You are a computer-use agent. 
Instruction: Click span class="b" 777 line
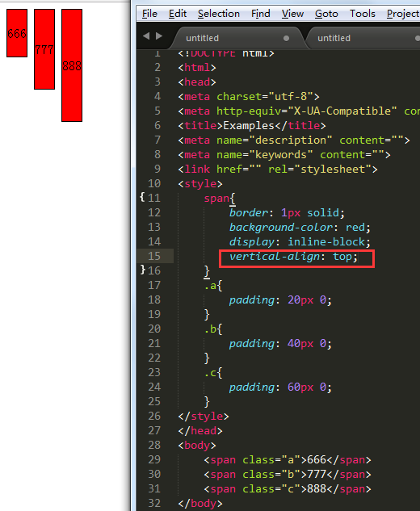288,475
